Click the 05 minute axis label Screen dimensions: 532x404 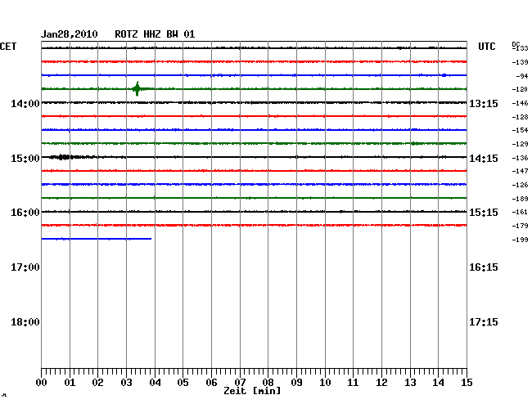(183, 383)
